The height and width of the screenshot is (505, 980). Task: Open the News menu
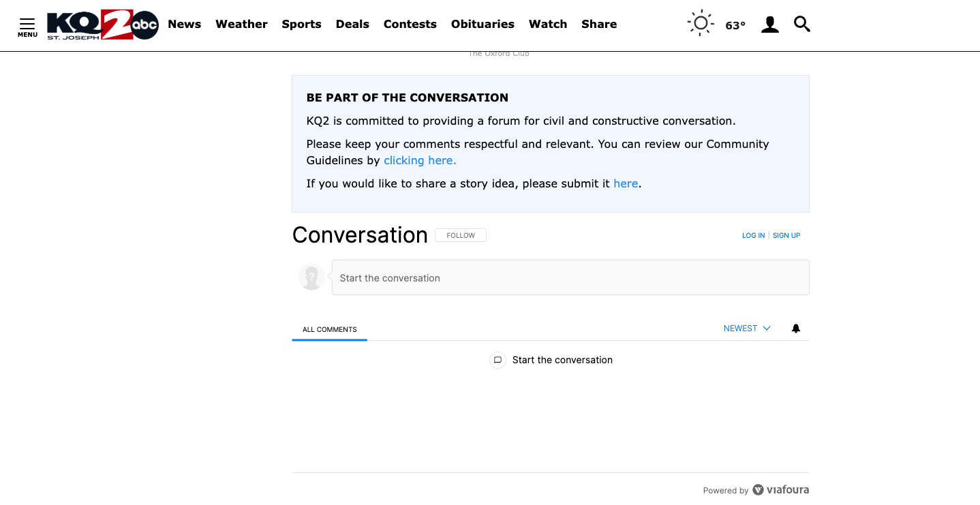pos(184,25)
